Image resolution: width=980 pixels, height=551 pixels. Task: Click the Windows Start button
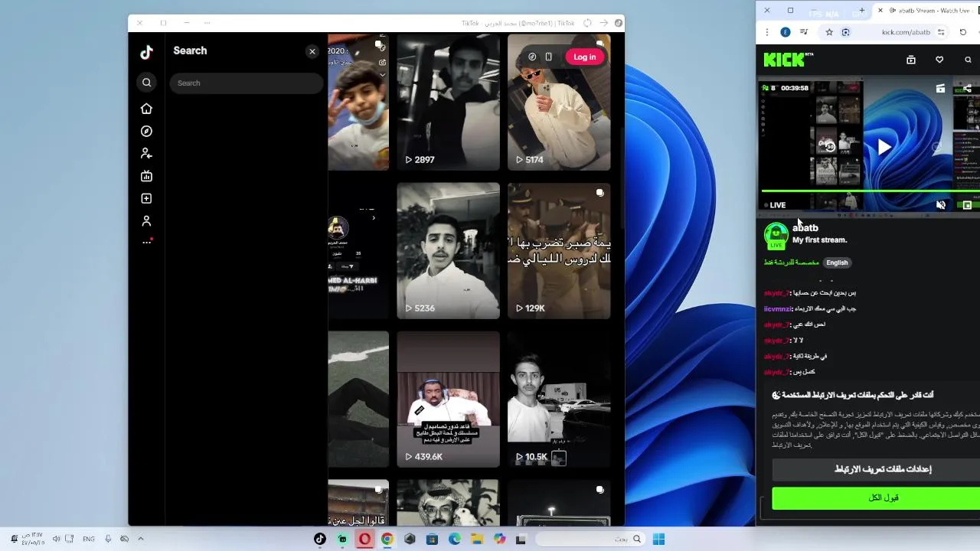pyautogui.click(x=658, y=539)
